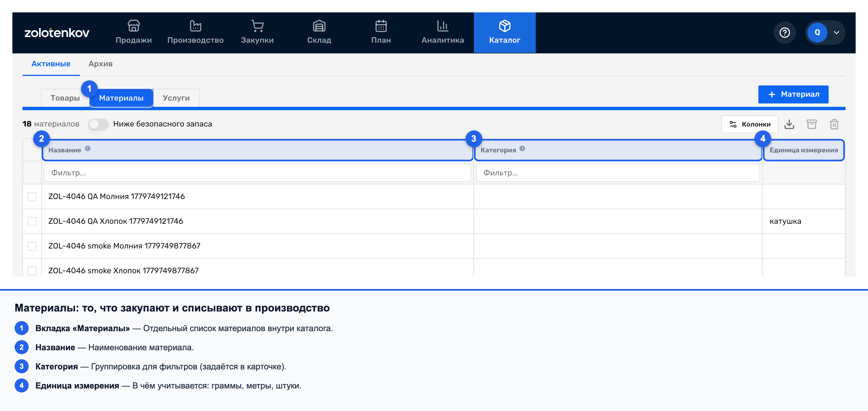Check the ZOL-4046 smoke Хлопок row checkbox

pyautogui.click(x=32, y=270)
